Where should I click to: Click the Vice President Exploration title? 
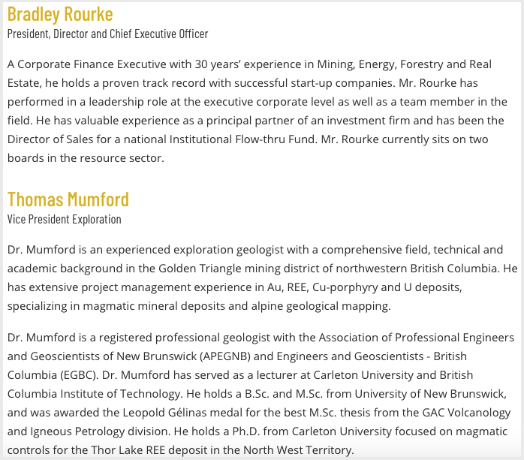coord(64,219)
